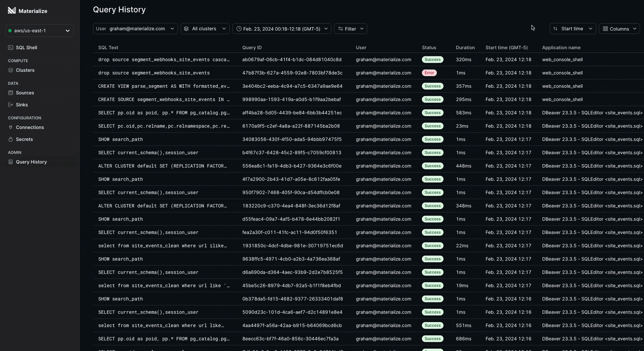The width and height of the screenshot is (644, 351).
Task: Click the Connections plug icon
Action: [x=10, y=127]
